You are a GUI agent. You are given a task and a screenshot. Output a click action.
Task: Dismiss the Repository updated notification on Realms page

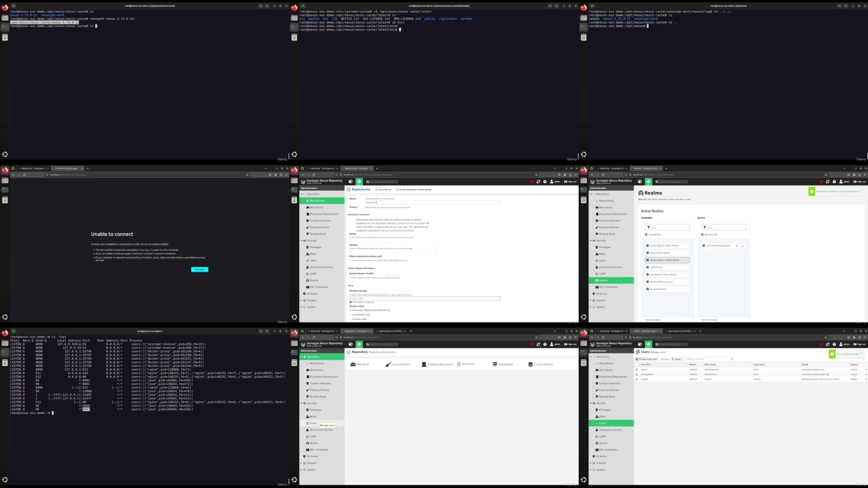point(862,190)
